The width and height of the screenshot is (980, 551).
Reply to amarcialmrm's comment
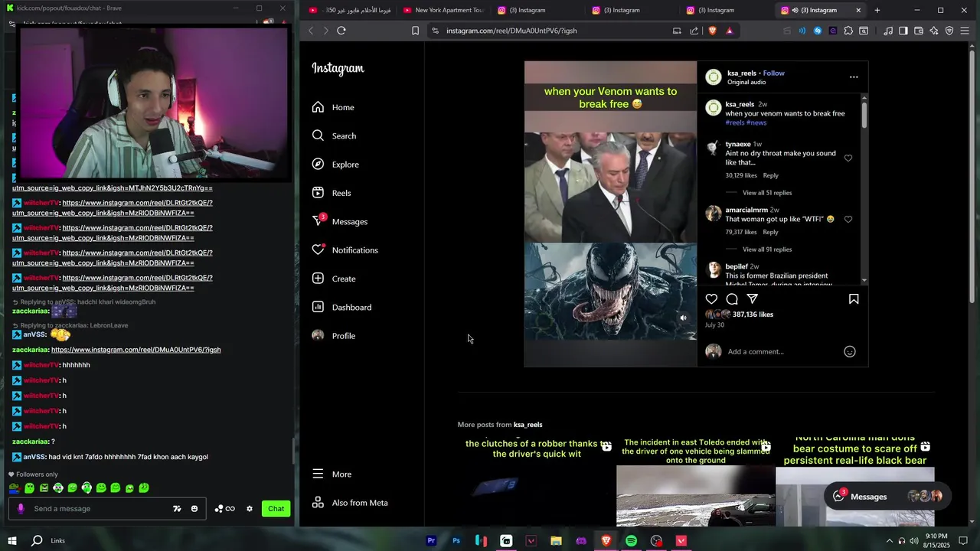coord(770,232)
